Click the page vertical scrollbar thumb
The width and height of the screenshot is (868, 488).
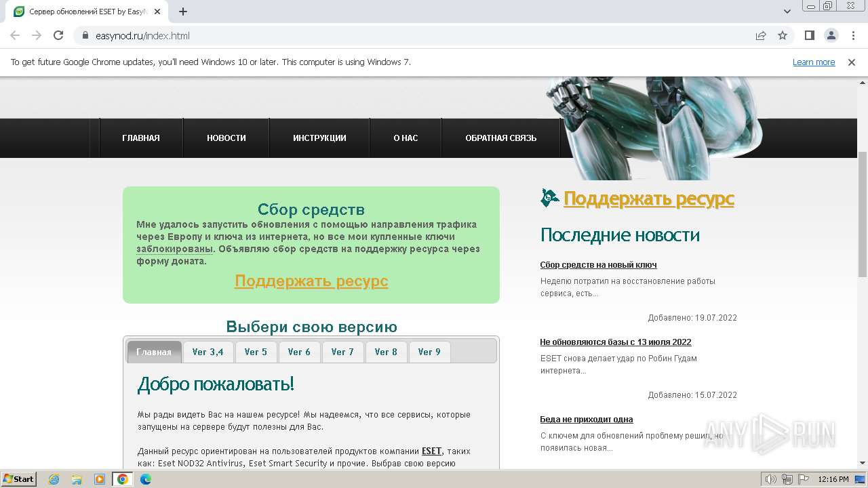(863, 214)
